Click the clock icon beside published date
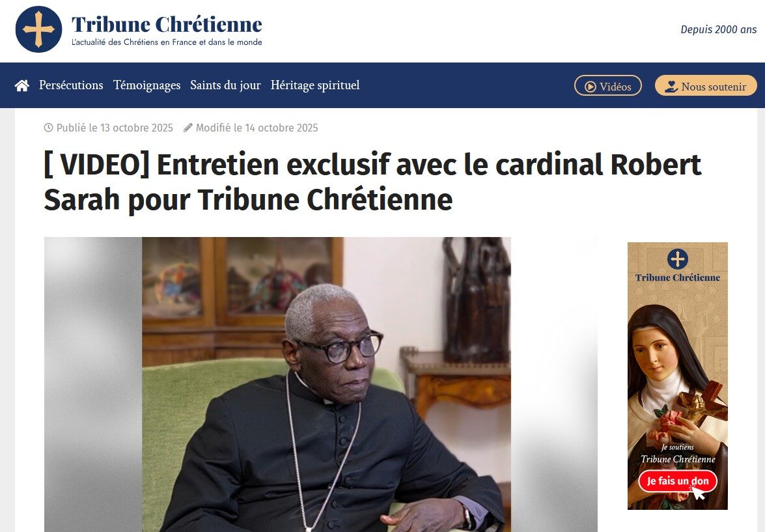 coord(48,128)
